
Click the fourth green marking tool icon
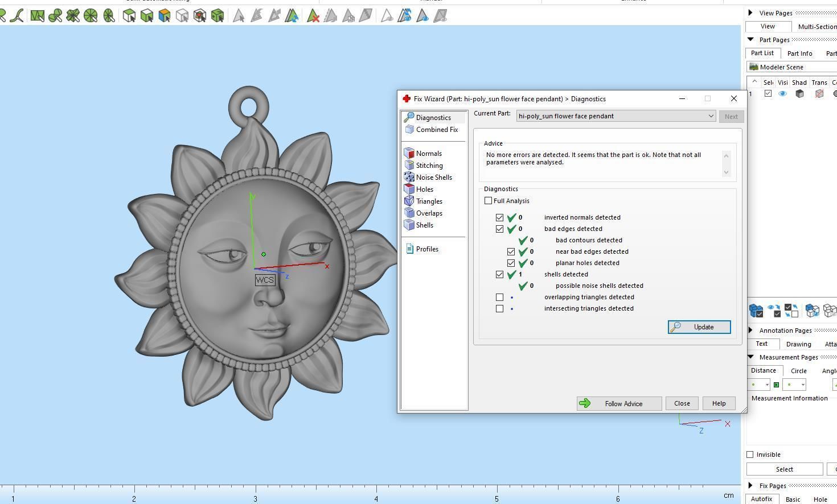point(55,16)
